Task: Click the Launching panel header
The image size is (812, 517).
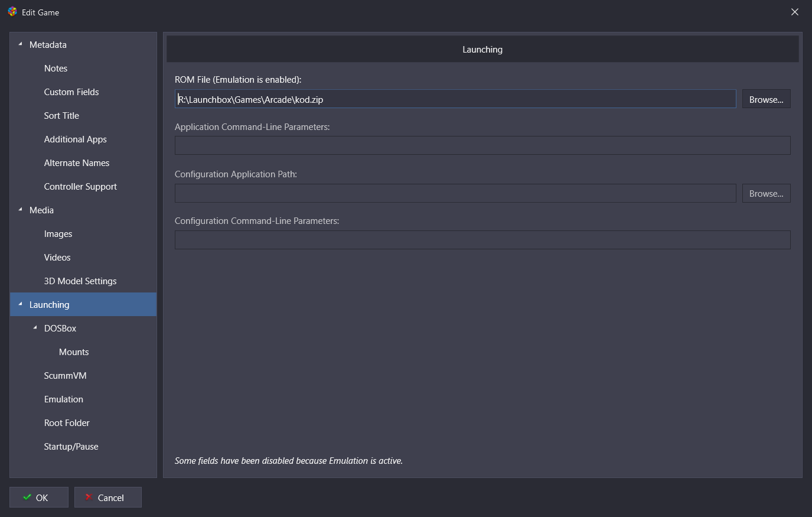Action: pos(482,50)
